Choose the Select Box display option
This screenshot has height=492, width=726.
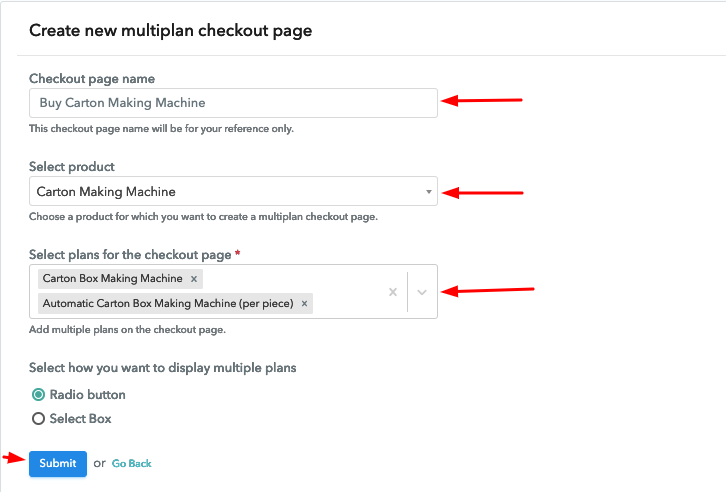[39, 419]
